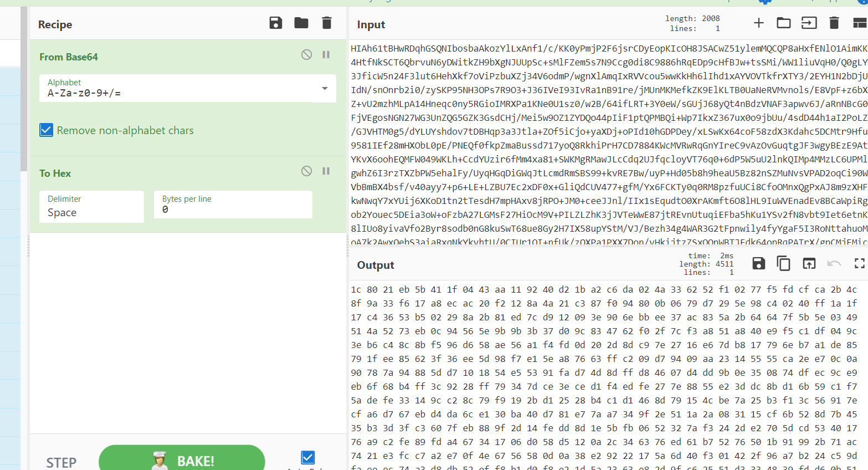Click the output length 4511 readout
The width and height of the screenshot is (868, 470).
pyautogui.click(x=706, y=264)
